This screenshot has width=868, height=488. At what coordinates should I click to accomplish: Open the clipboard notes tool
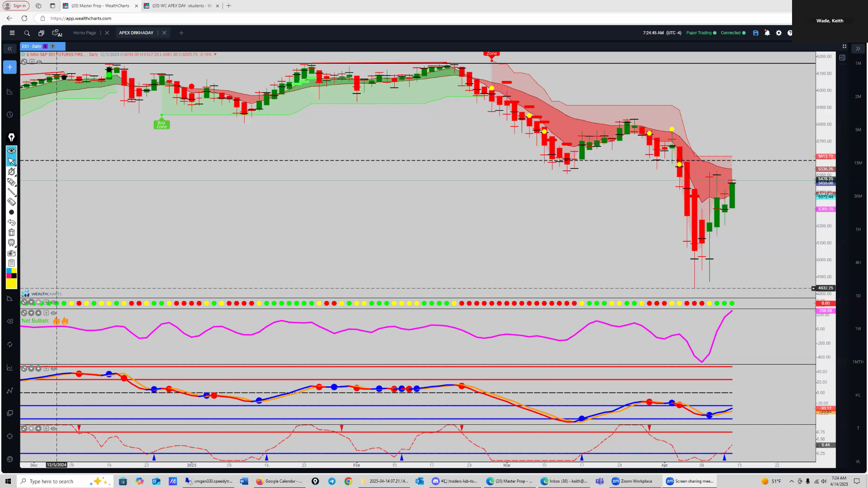point(11,263)
